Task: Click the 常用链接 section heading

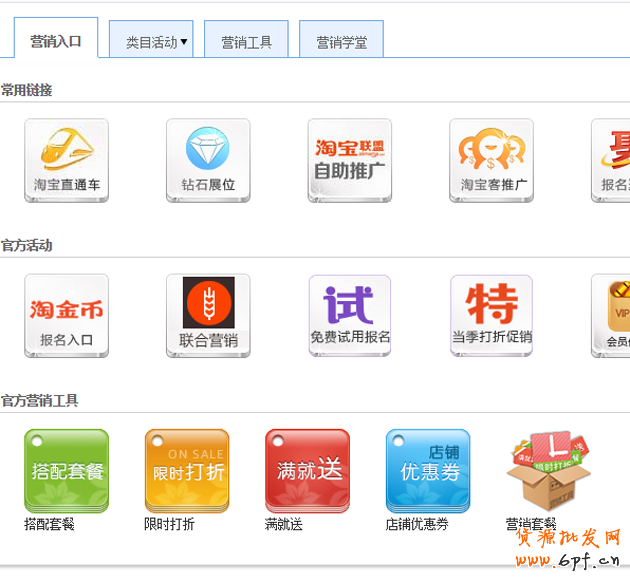Action: [x=27, y=90]
